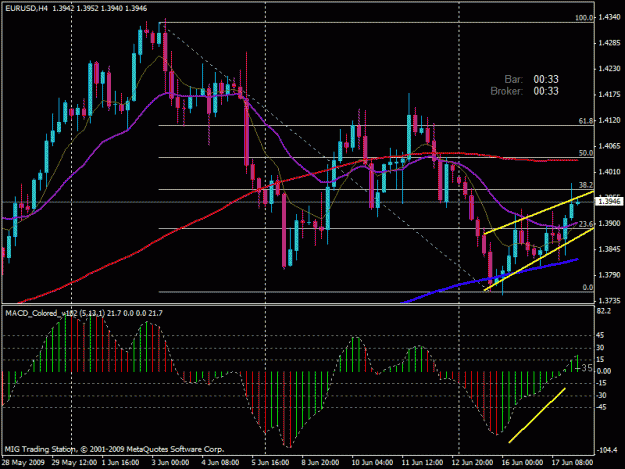This screenshot has height=469, width=625.
Task: Click the Fibonacci 61.8 level label
Action: [x=586, y=121]
